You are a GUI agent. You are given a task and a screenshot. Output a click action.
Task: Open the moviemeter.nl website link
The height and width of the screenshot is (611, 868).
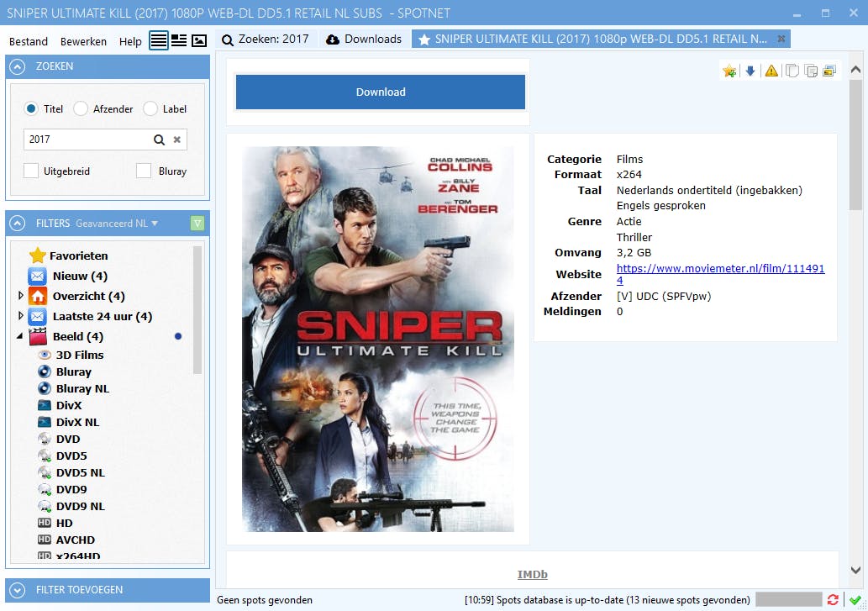pyautogui.click(x=720, y=274)
